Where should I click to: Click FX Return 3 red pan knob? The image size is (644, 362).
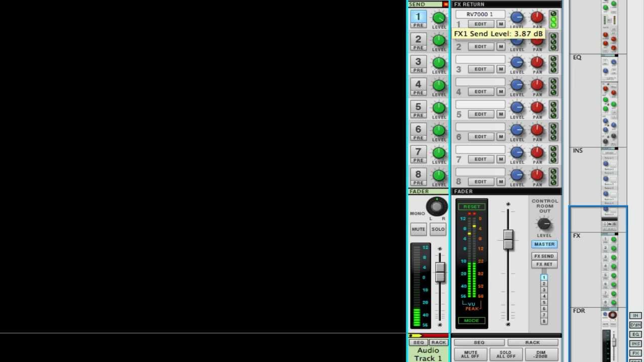click(537, 63)
